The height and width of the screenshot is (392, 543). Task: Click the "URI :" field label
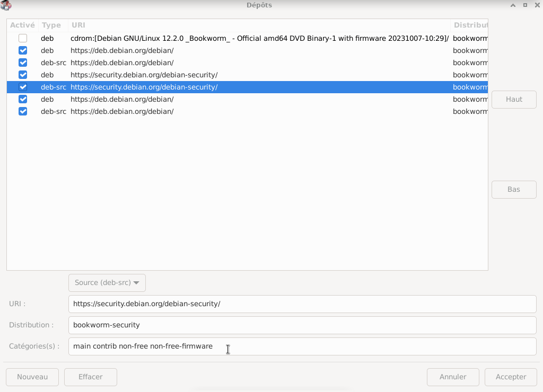tap(17, 304)
